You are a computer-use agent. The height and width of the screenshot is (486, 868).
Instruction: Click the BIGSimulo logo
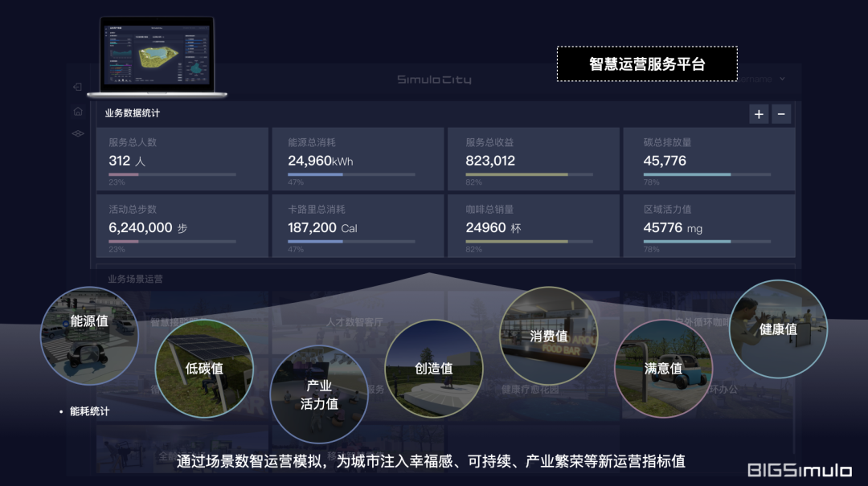tap(800, 471)
